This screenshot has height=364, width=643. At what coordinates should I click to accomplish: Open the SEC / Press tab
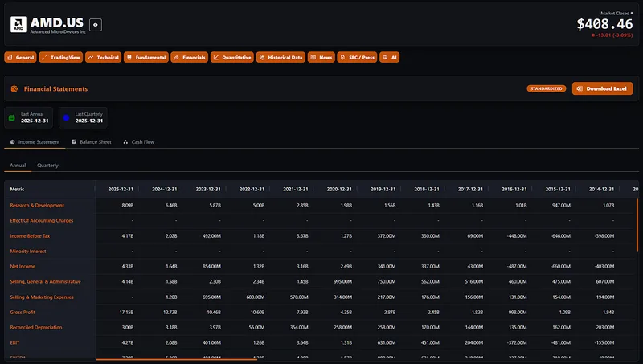[357, 57]
